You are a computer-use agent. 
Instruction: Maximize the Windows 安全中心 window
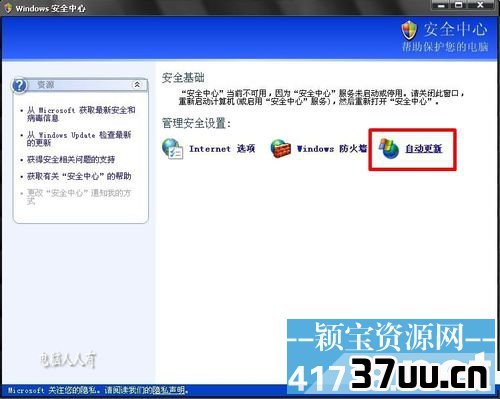click(x=459, y=5)
